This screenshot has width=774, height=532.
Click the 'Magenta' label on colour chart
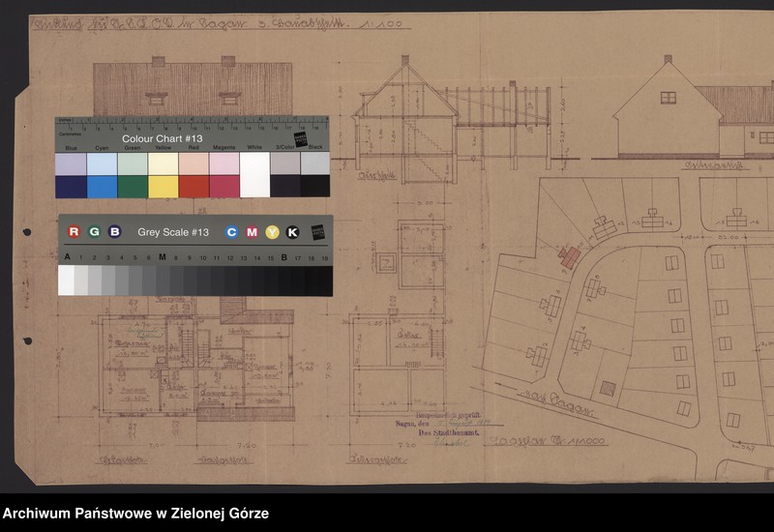pos(224,148)
